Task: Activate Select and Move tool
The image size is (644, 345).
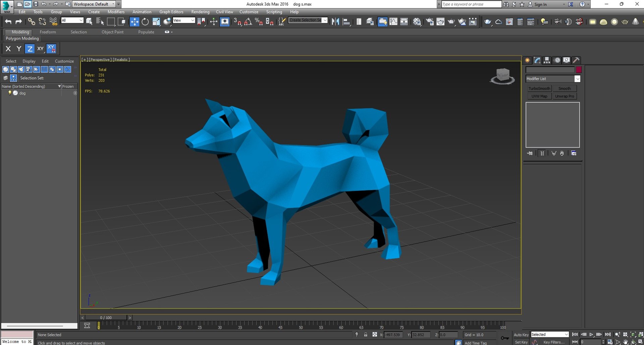Action: pos(134,22)
